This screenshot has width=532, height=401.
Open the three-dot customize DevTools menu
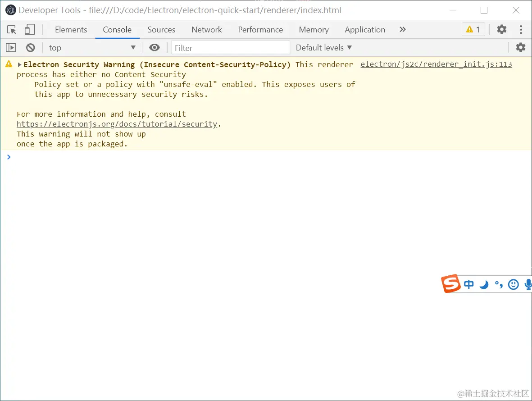coord(521,30)
